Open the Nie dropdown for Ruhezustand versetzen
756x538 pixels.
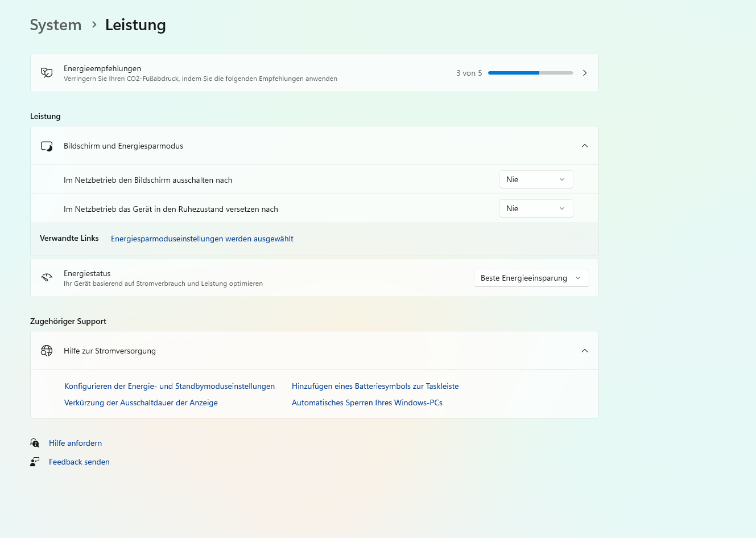(x=536, y=208)
